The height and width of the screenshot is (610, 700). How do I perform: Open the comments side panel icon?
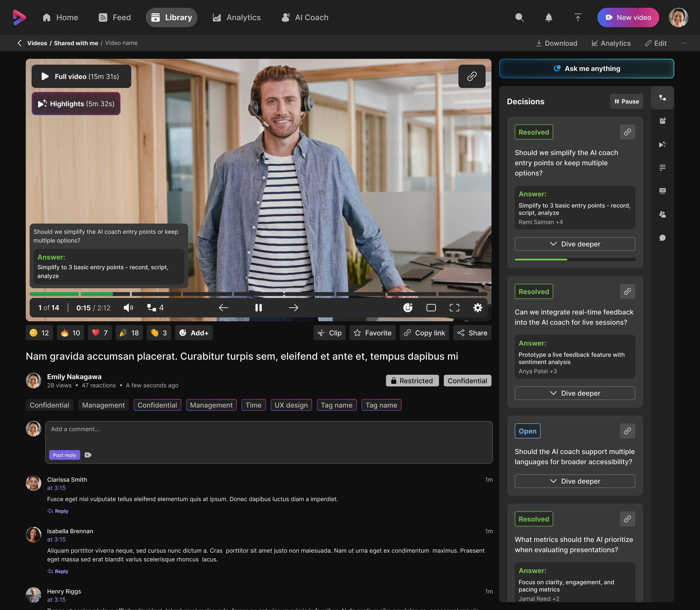point(662,238)
